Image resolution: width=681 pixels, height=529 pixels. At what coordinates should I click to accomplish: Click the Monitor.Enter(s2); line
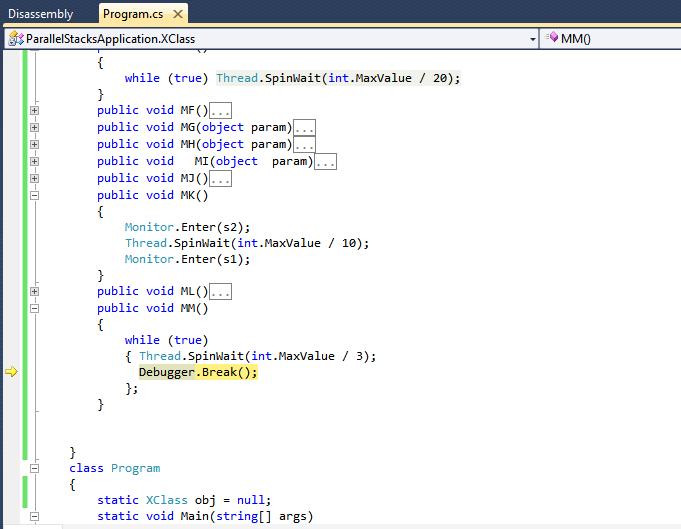(x=187, y=227)
